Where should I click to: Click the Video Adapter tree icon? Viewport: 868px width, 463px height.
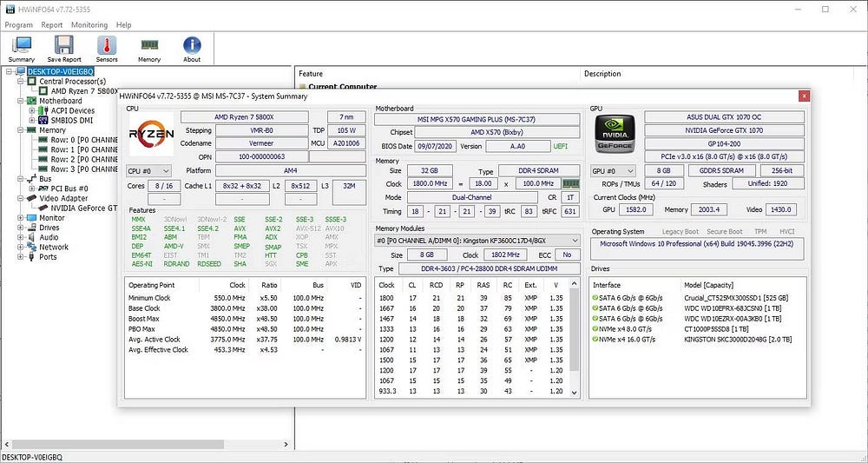(32, 198)
